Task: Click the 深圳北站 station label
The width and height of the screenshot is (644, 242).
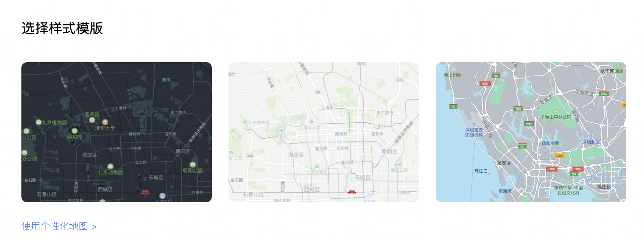Action: click(591, 142)
